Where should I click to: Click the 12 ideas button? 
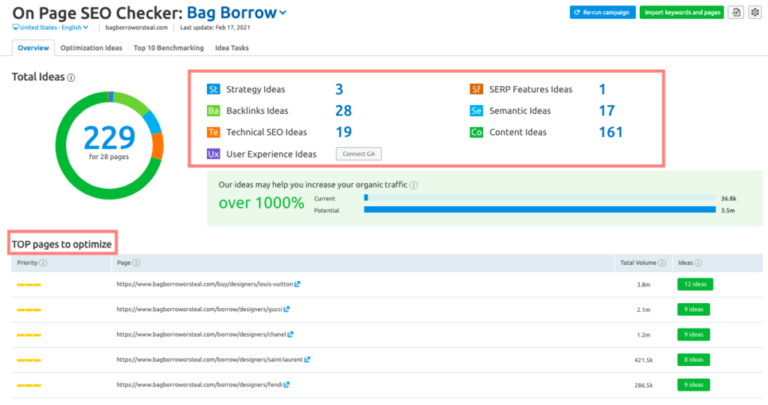(x=695, y=284)
